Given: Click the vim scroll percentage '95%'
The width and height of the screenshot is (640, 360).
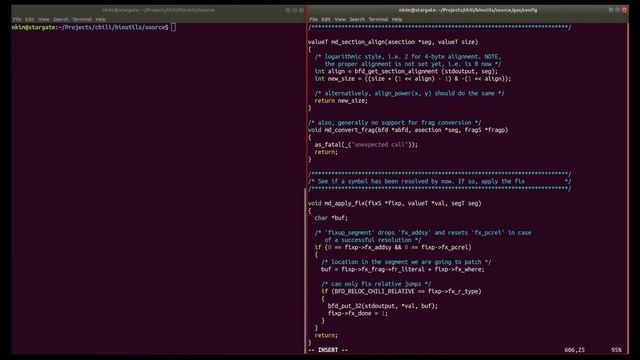Looking at the screenshot, I should pyautogui.click(x=616, y=350).
